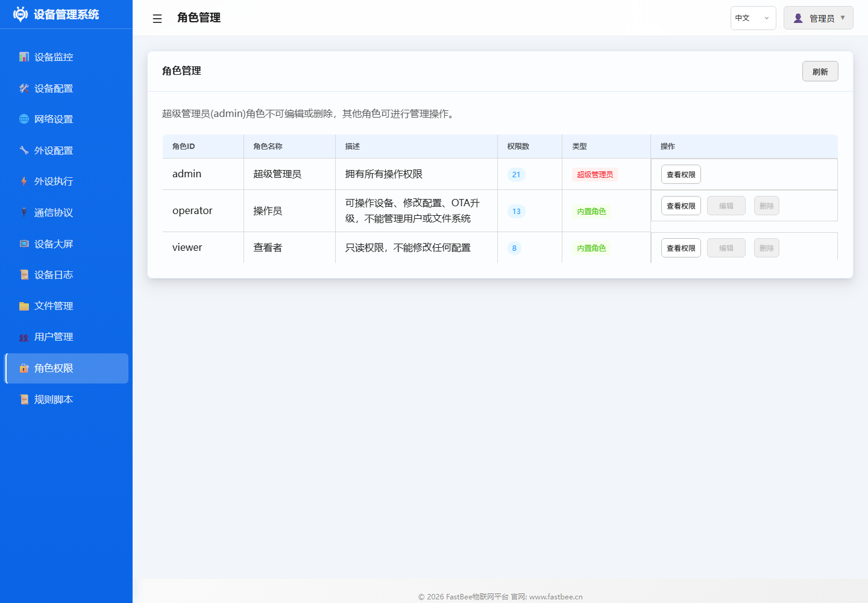The width and height of the screenshot is (868, 603).
Task: Click the device management system logo icon
Action: (x=20, y=14)
